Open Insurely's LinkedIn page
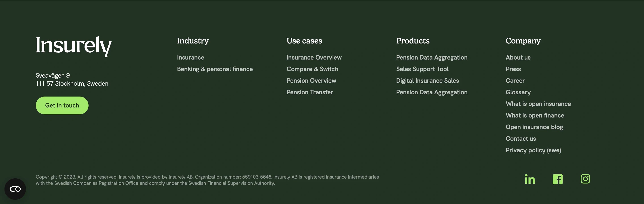The image size is (644, 204). pos(530,179)
